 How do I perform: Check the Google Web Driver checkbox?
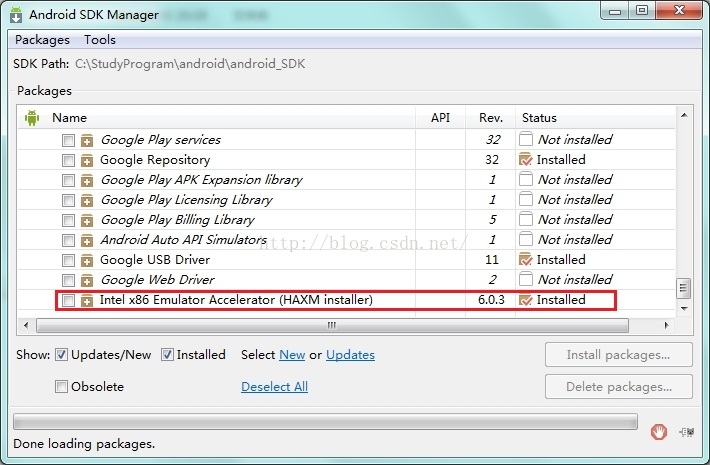(x=68, y=280)
